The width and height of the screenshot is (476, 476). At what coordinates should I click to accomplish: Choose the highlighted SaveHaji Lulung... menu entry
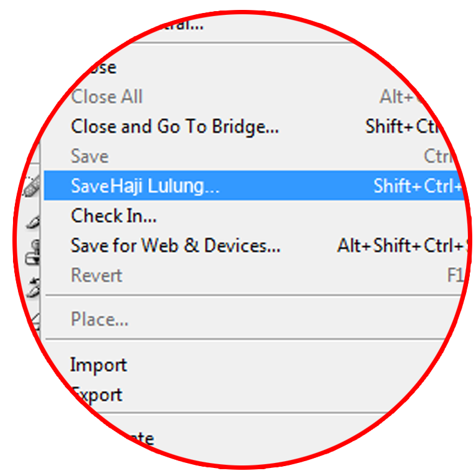tap(253, 185)
